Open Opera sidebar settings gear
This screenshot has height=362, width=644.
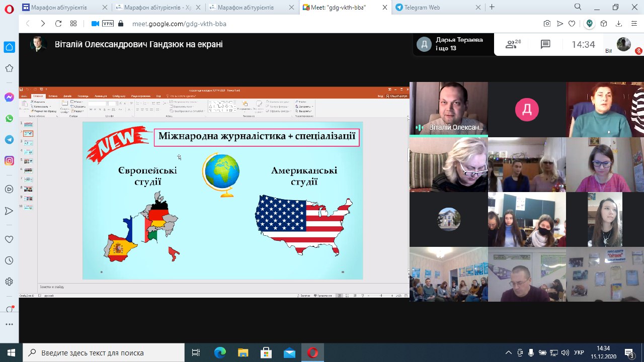(x=9, y=282)
